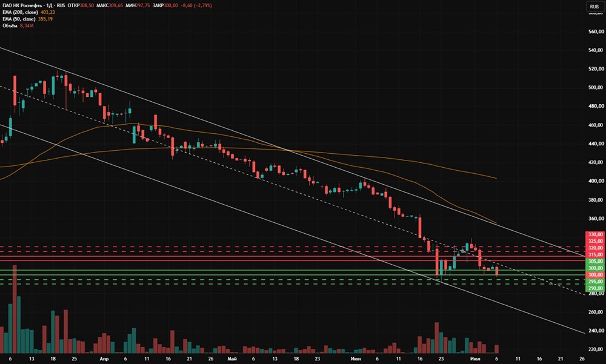Image resolution: width=606 pixels, height=364 pixels.
Task: Click the 560,00 price scale mark
Action: 596,31
